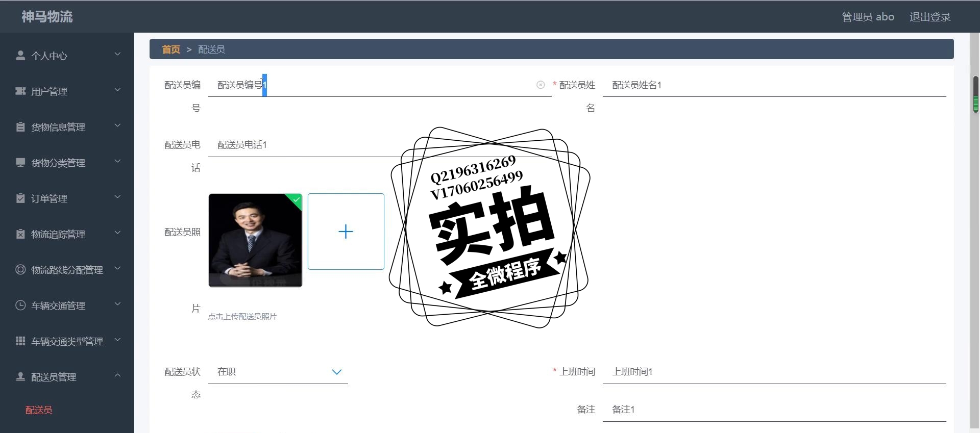Clear the 配送员编号 field with the circular x icon

pos(541,85)
